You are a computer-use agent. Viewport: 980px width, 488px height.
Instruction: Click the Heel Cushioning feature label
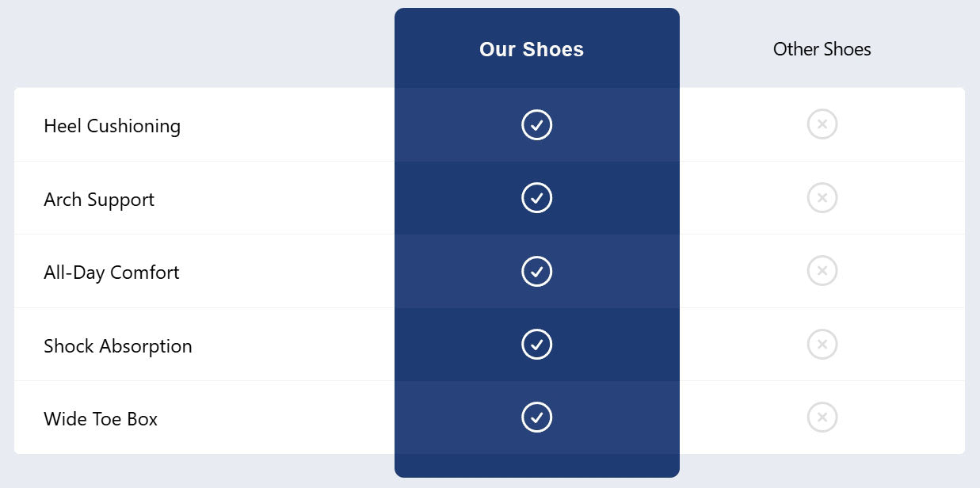112,126
